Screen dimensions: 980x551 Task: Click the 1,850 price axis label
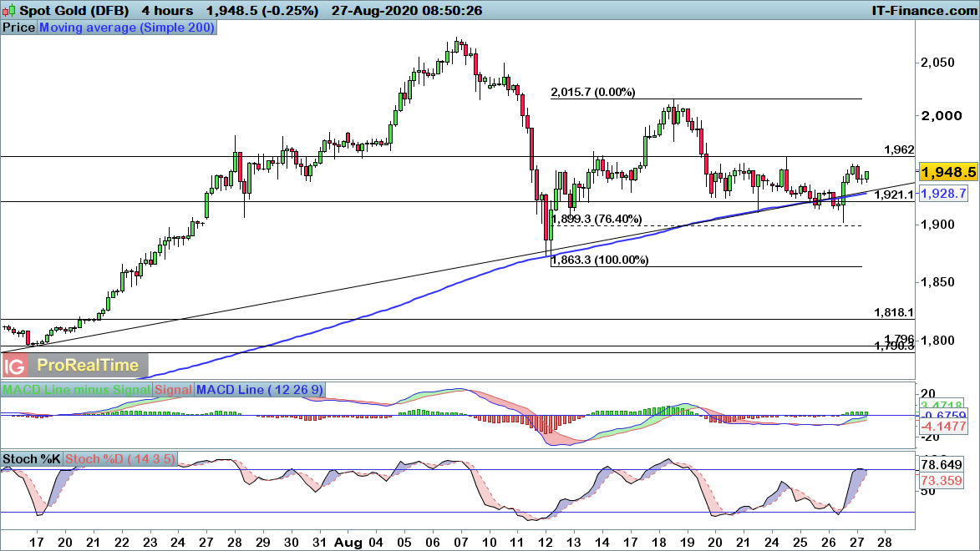click(x=937, y=282)
